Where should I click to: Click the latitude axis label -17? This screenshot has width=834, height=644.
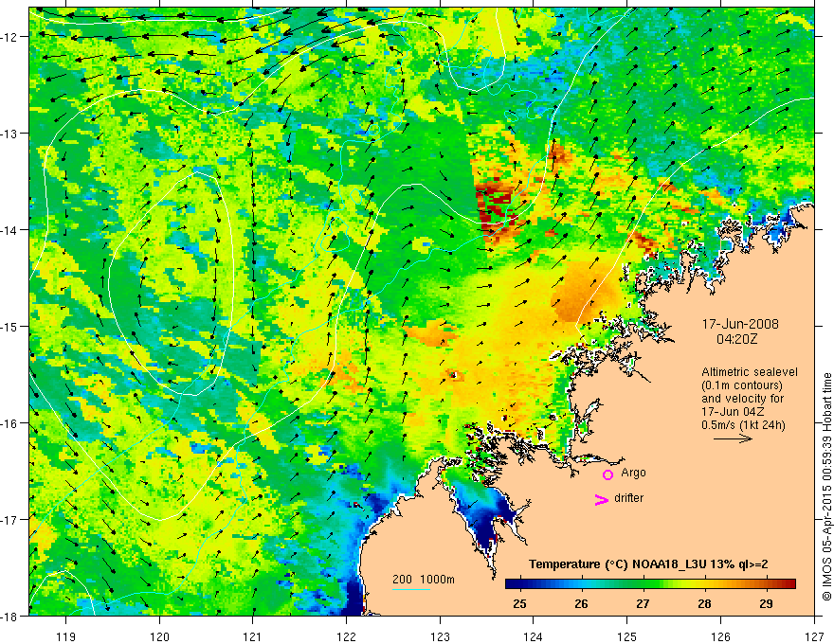pos(10,520)
